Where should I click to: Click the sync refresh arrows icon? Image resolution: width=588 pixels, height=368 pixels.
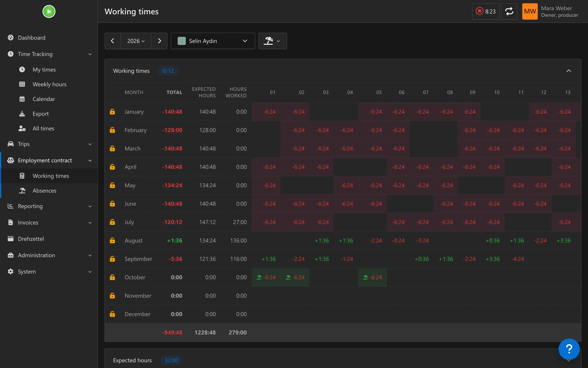coord(509,11)
